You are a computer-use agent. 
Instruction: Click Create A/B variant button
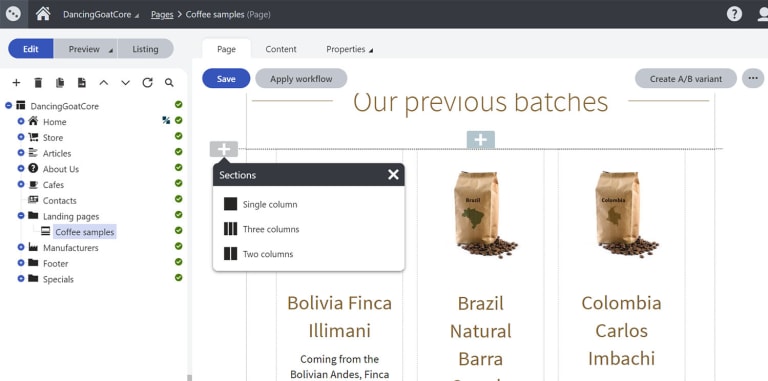tap(686, 78)
